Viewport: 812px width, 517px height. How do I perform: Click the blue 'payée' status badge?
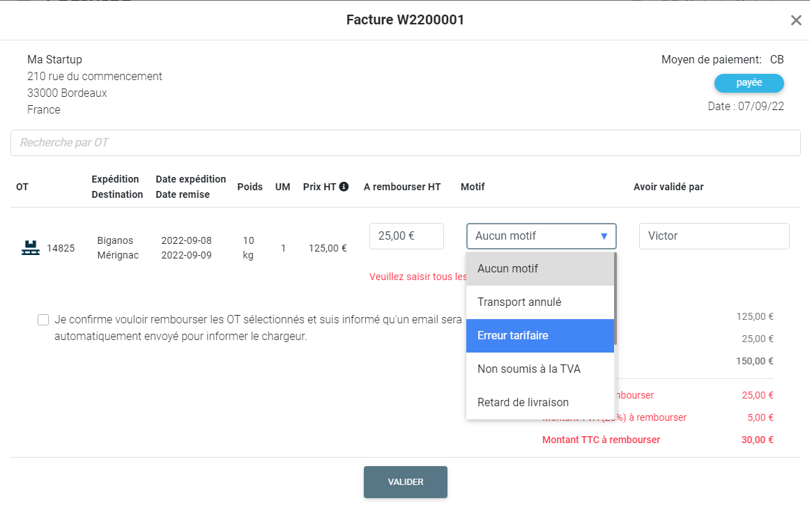click(x=749, y=83)
